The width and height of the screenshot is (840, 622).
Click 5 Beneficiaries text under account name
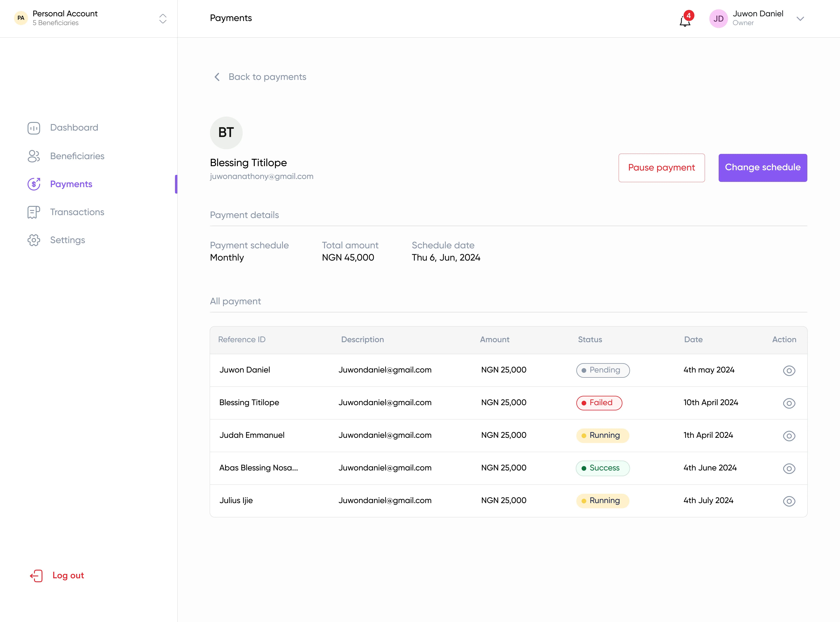pyautogui.click(x=55, y=23)
